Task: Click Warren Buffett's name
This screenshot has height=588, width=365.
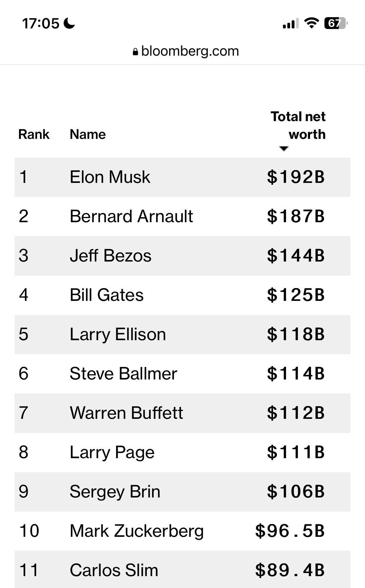Action: [x=126, y=413]
